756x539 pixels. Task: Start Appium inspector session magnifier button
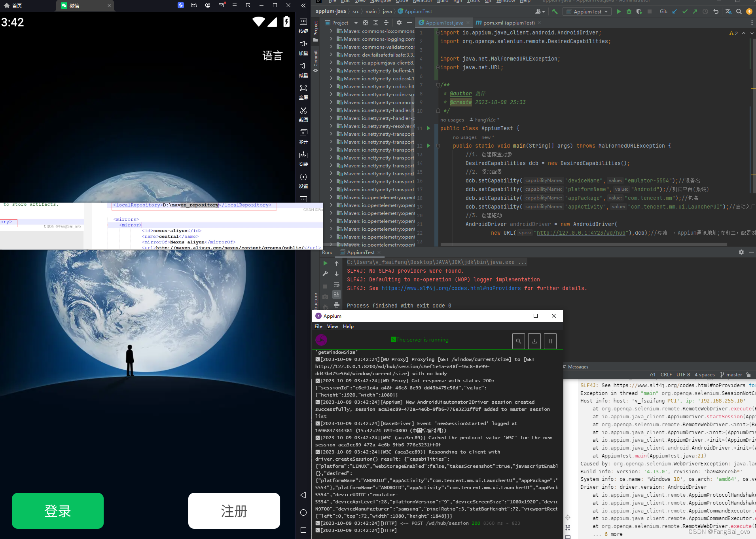(x=519, y=341)
